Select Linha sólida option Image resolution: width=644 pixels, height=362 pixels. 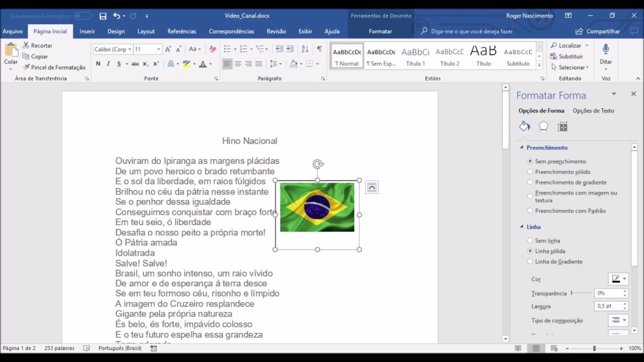point(530,251)
